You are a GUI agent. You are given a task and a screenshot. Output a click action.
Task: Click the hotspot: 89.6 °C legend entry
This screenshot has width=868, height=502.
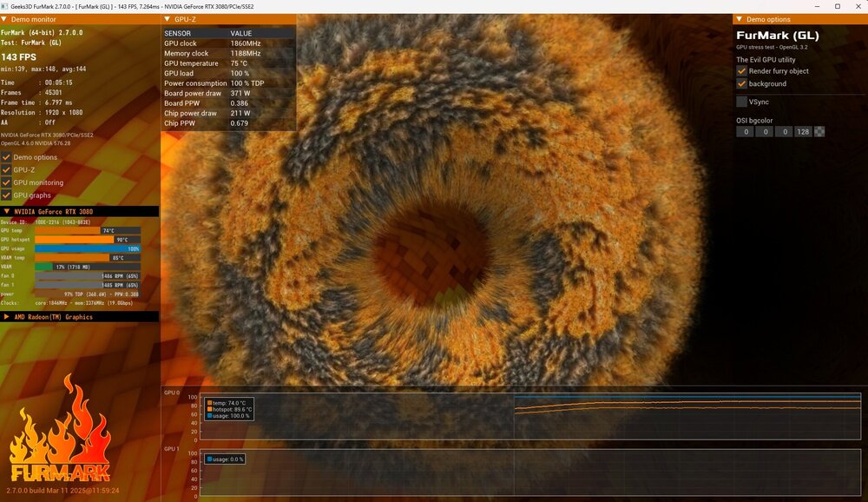click(x=230, y=409)
